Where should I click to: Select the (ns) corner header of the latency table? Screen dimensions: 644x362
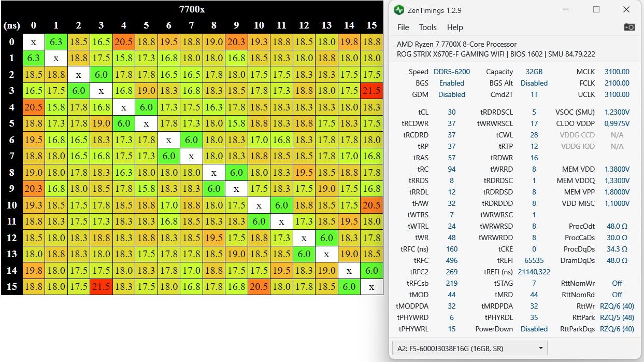[11, 25]
